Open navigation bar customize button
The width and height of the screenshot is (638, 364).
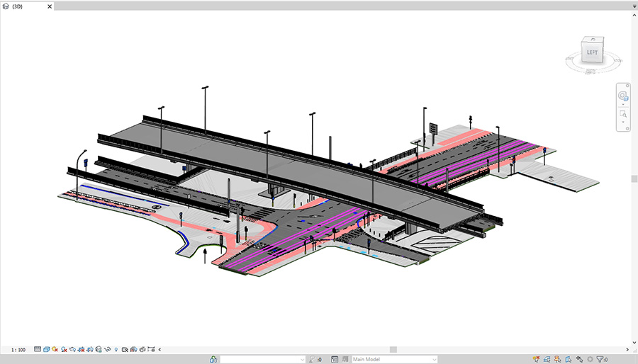[x=627, y=129]
